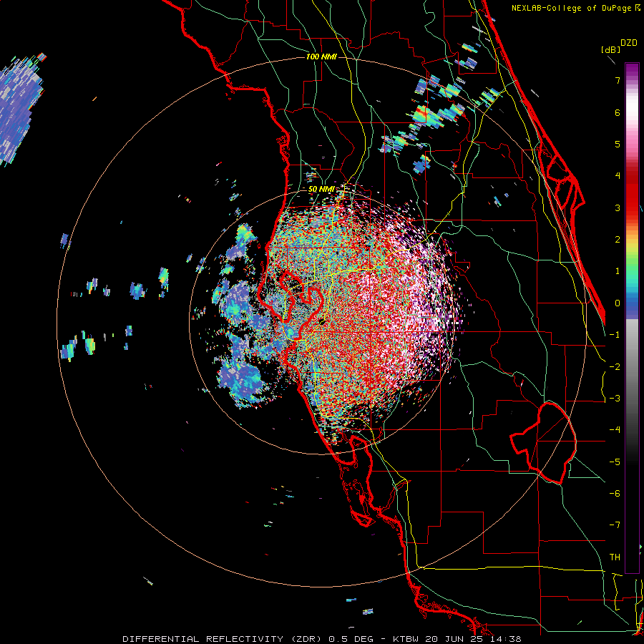Click the DZD legend title

click(629, 43)
